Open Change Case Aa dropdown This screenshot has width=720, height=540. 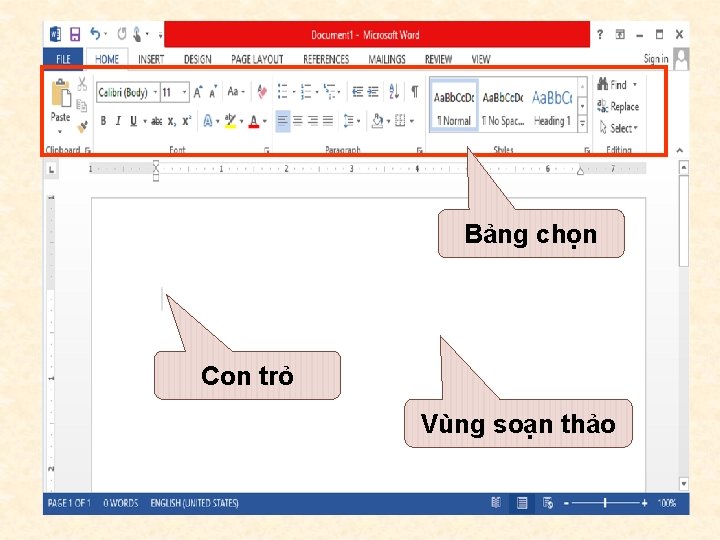tap(236, 92)
